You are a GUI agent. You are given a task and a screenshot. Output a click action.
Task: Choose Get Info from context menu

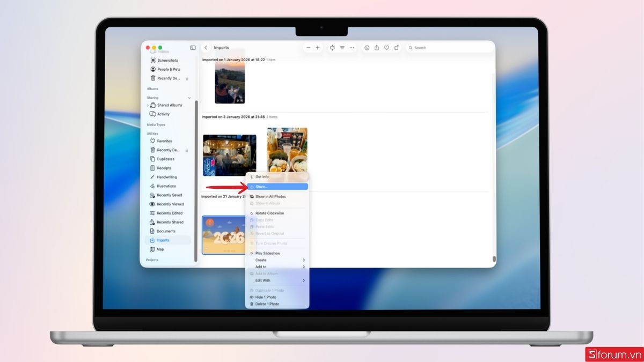pyautogui.click(x=277, y=177)
